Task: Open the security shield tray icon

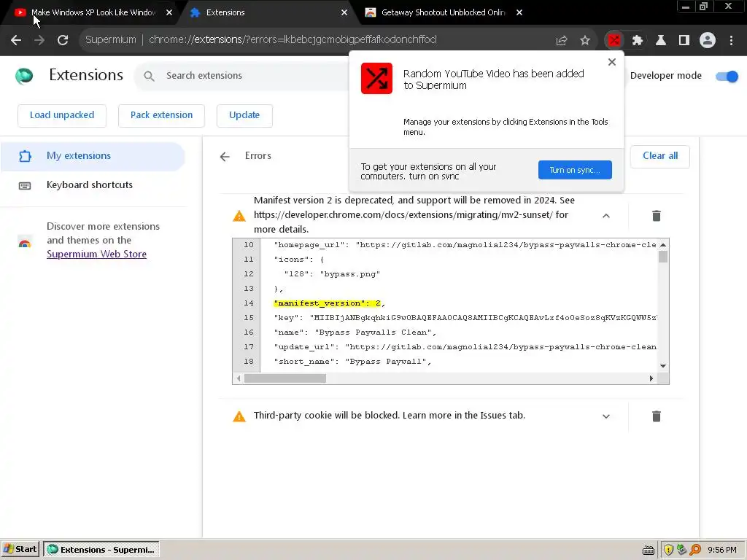Action: [x=668, y=550]
